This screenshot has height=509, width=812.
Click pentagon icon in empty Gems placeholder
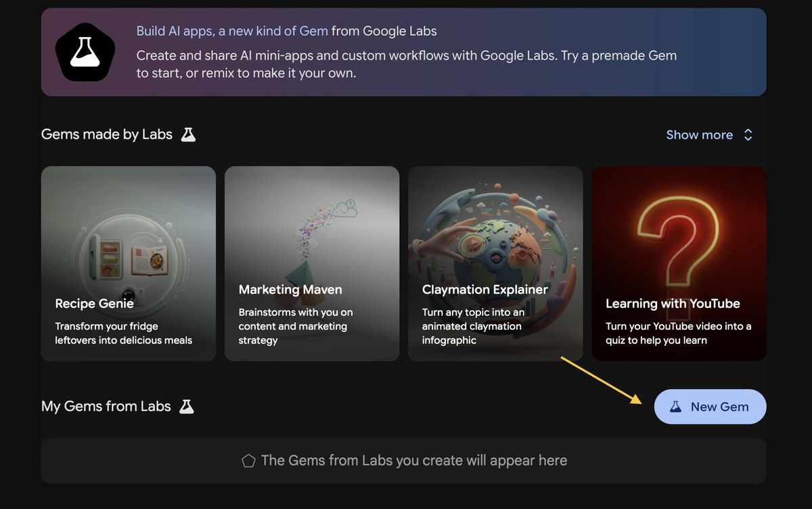pyautogui.click(x=248, y=461)
